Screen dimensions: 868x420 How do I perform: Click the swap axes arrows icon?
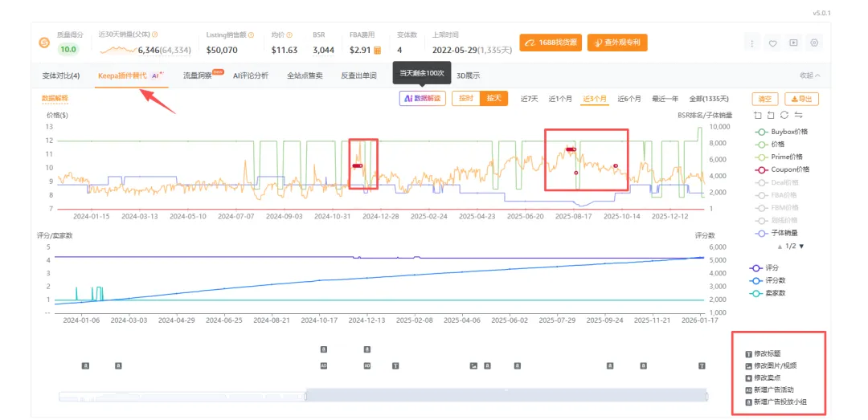[798, 115]
